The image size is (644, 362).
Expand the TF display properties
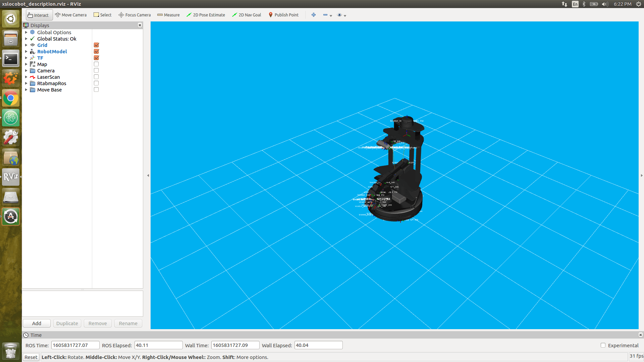(26, 58)
